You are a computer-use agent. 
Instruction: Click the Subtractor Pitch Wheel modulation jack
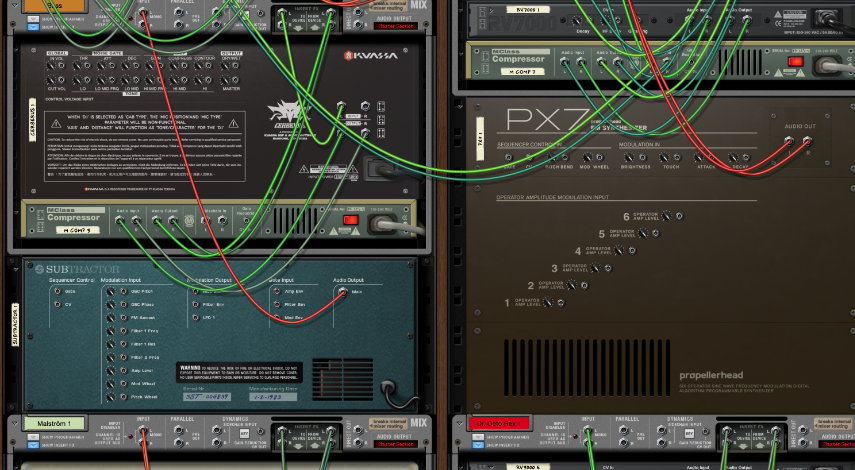point(124,397)
